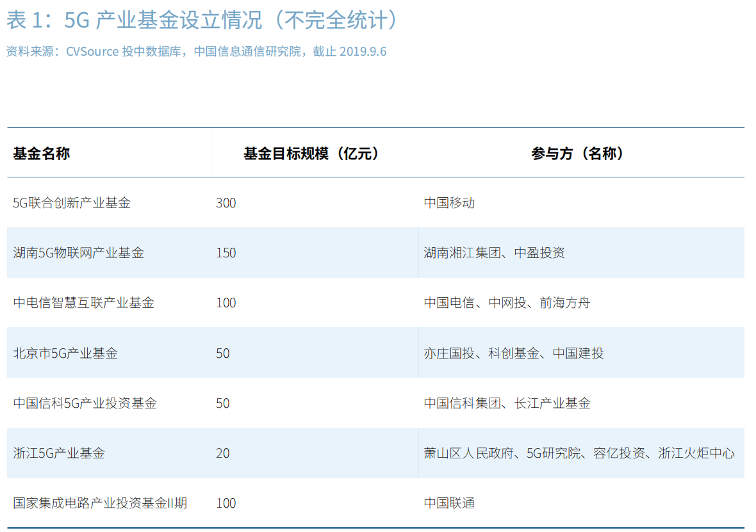Click 中国电信、中网投、前海方舟 participants
The image size is (756, 532).
click(x=507, y=303)
